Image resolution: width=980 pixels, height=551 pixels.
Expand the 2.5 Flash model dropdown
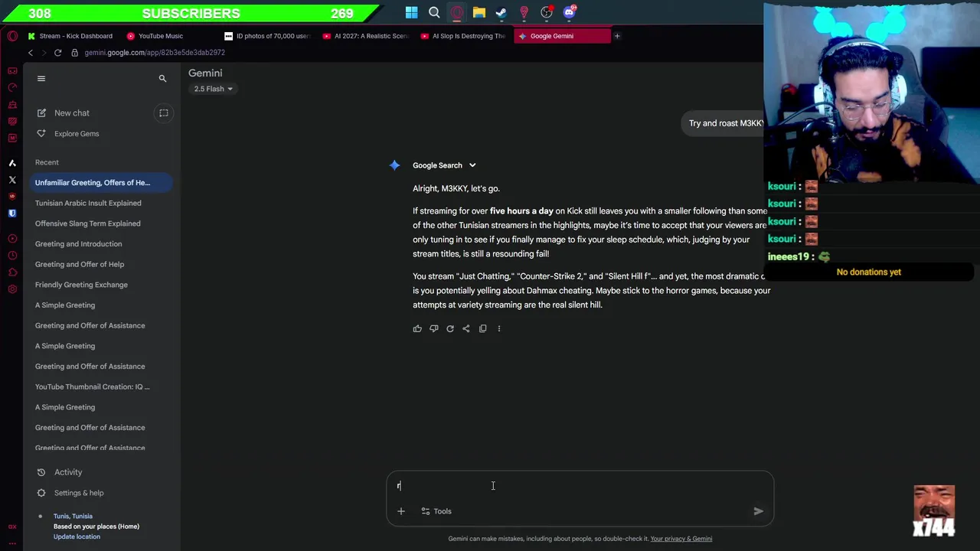(x=213, y=89)
